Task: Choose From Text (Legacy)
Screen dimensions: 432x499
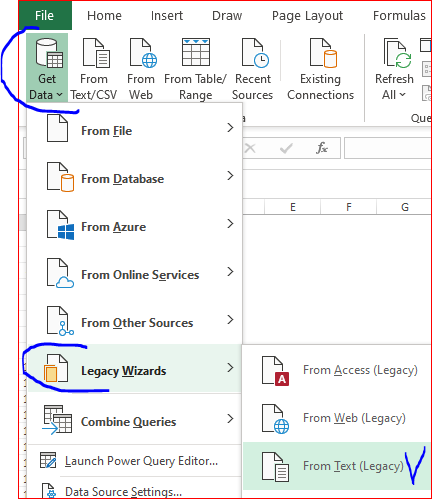Action: pyautogui.click(x=337, y=466)
